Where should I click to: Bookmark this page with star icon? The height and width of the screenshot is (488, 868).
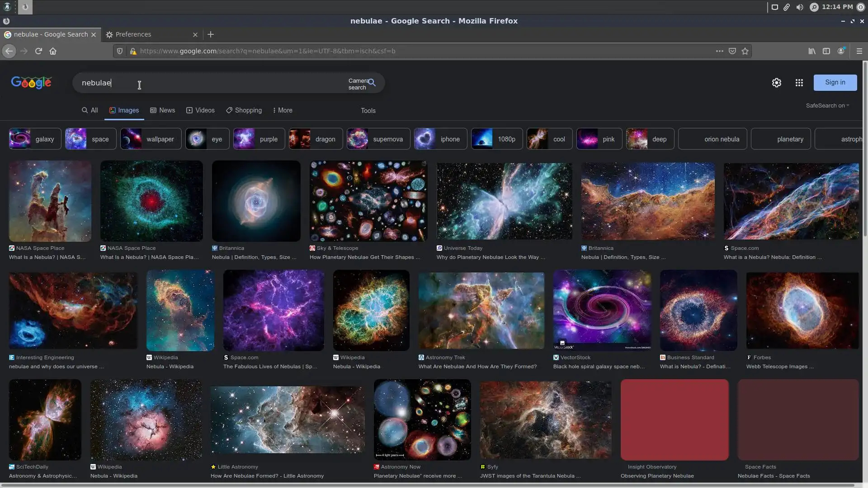pyautogui.click(x=745, y=51)
